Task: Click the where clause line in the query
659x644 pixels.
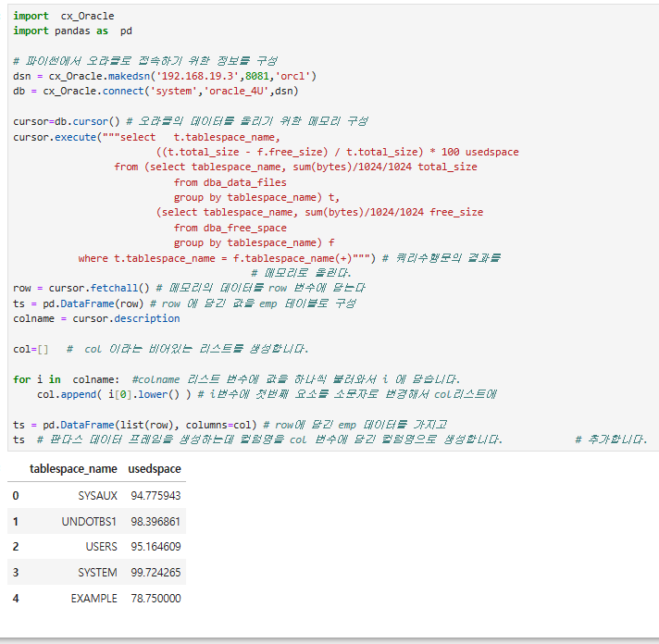Action: point(289,258)
